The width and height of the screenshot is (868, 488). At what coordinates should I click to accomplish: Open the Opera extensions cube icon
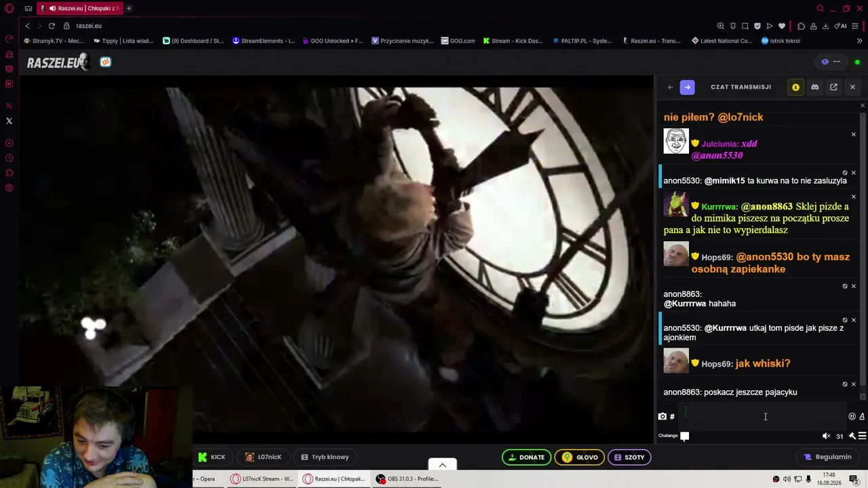[x=801, y=26]
